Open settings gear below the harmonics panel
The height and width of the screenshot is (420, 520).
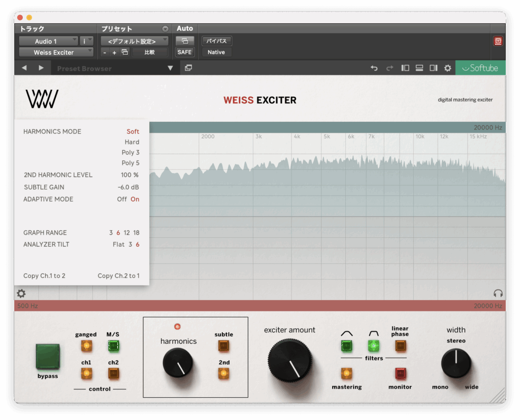click(21, 293)
